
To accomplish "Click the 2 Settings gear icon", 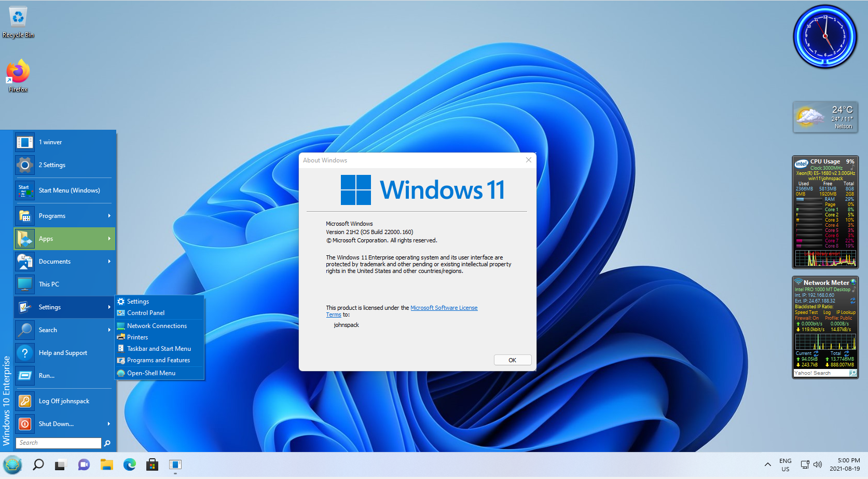I will click(25, 165).
